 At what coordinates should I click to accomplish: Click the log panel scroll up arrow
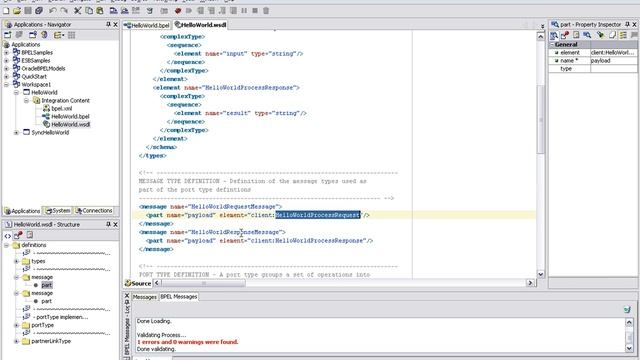(x=629, y=322)
